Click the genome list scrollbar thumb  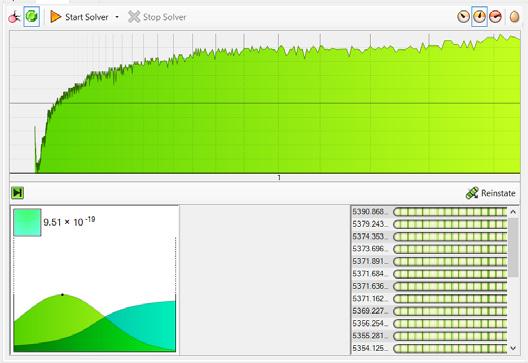click(x=513, y=248)
